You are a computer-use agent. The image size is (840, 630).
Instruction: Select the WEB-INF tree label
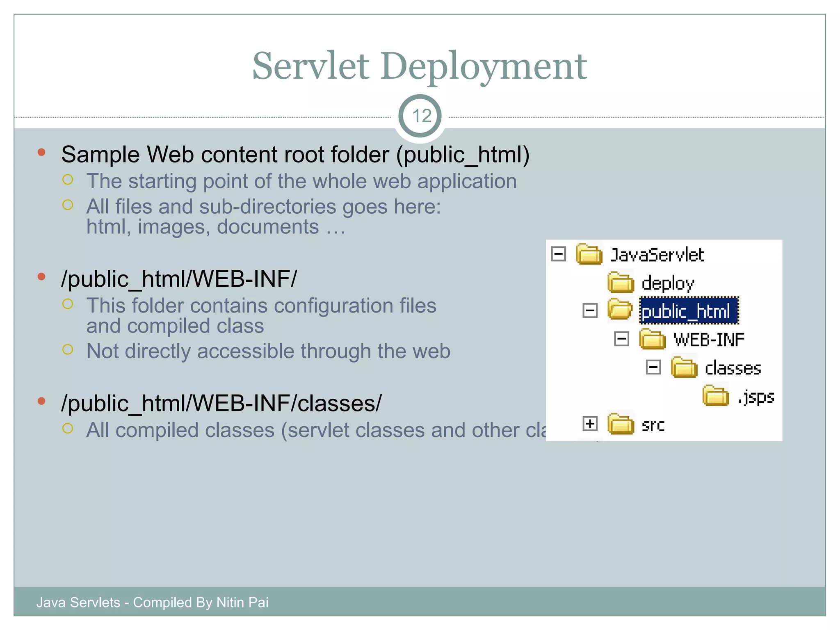[709, 340]
